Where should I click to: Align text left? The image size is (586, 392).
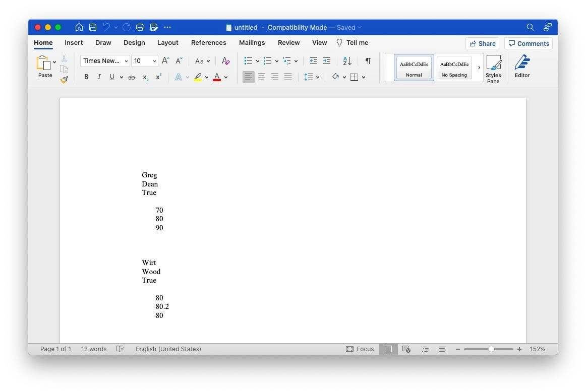(249, 77)
